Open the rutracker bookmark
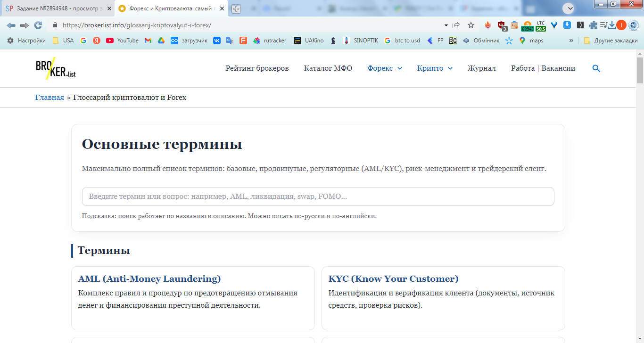 [270, 41]
